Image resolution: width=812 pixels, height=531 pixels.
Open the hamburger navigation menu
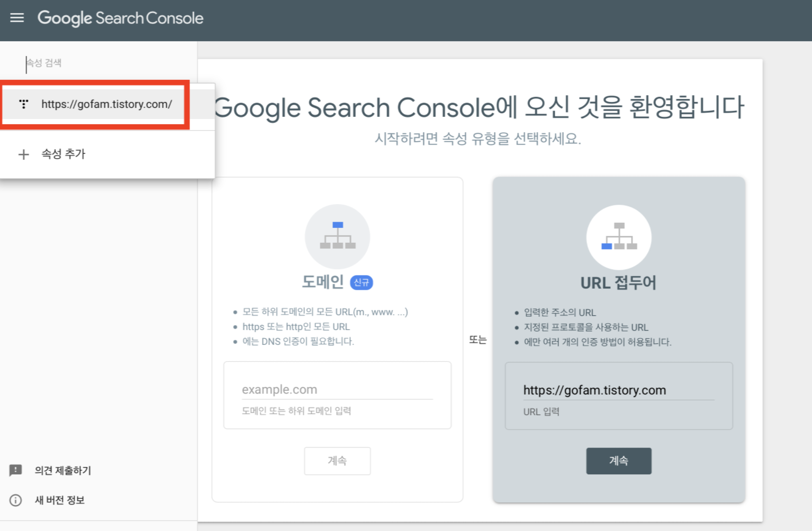17,18
